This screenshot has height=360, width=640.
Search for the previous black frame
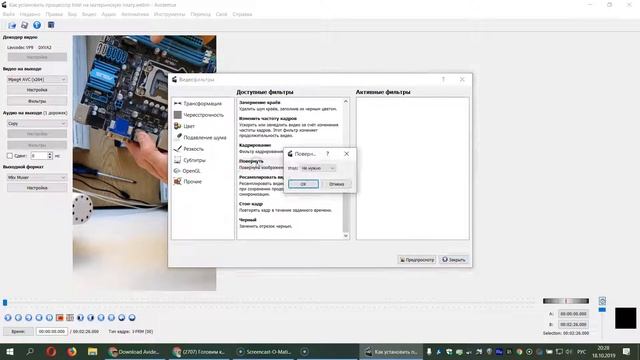click(x=80, y=318)
